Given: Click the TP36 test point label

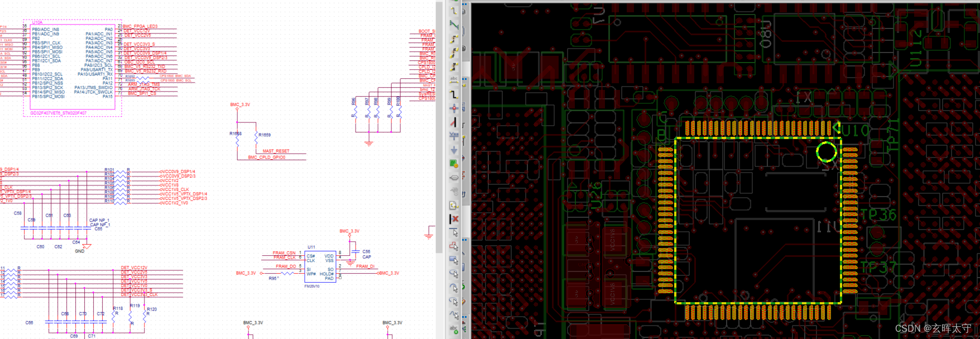Looking at the screenshot, I should click(878, 215).
